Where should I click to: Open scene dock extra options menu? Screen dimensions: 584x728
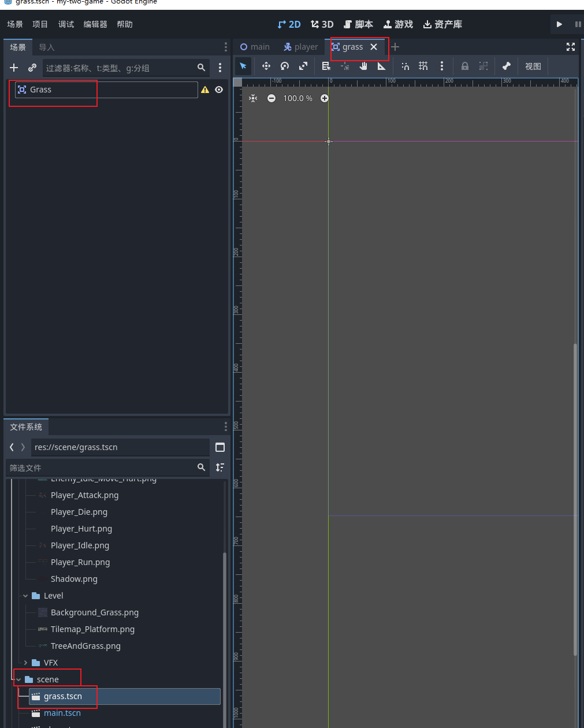tap(220, 68)
